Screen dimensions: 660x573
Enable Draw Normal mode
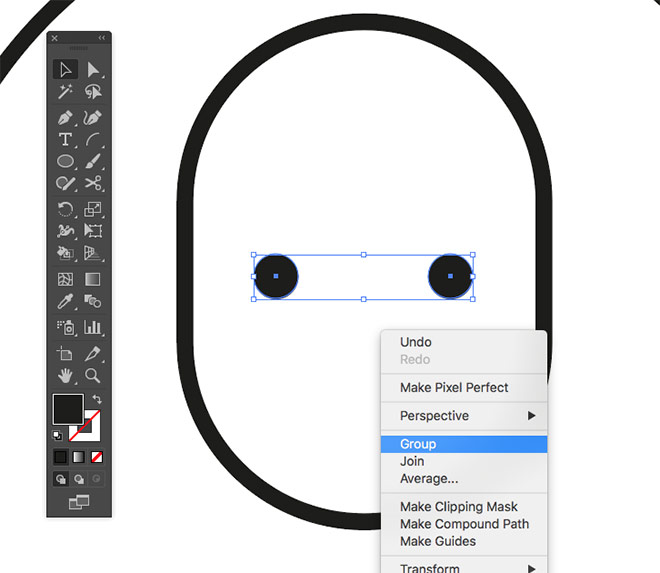pyautogui.click(x=61, y=479)
